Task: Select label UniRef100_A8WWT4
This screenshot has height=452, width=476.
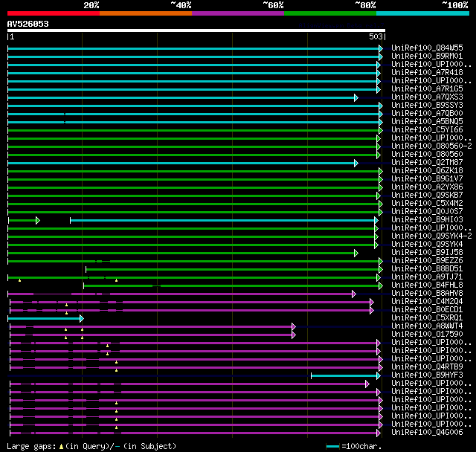Action: 427,326
